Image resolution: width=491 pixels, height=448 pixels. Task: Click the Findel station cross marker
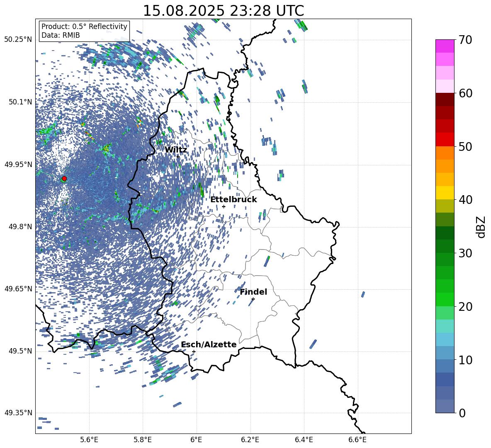[x=253, y=299]
